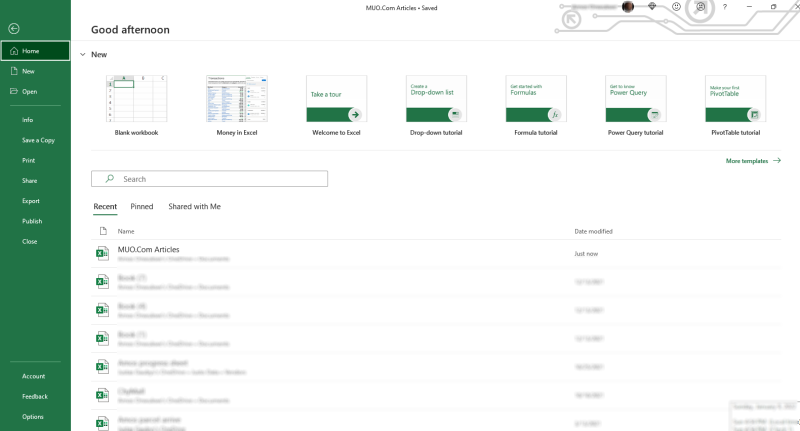
Task: Select Publish in sidebar
Action: (32, 221)
